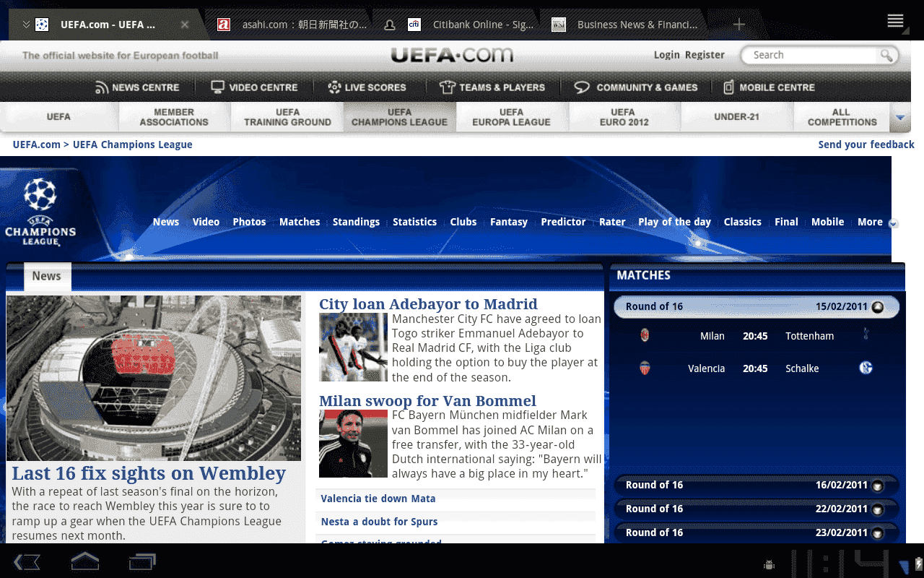
Task: Click the search magnifier icon
Action: click(886, 55)
